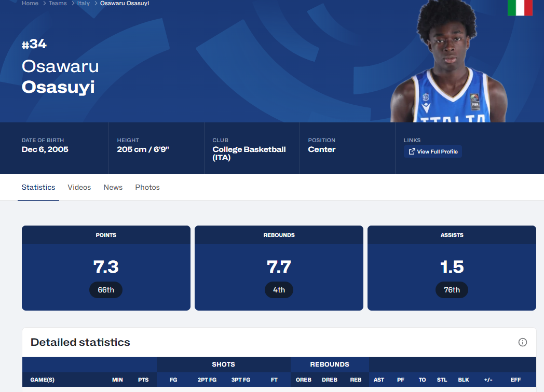
Task: Click the PTS column header
Action: tap(143, 380)
